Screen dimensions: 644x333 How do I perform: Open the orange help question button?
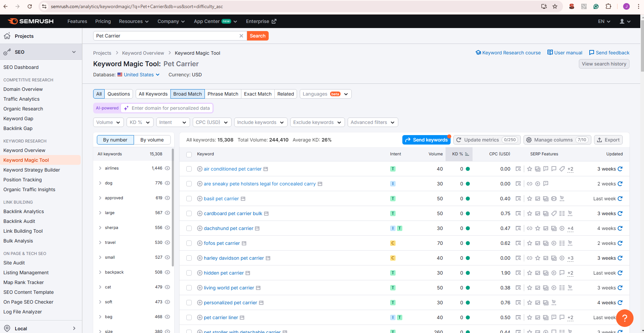click(624, 318)
